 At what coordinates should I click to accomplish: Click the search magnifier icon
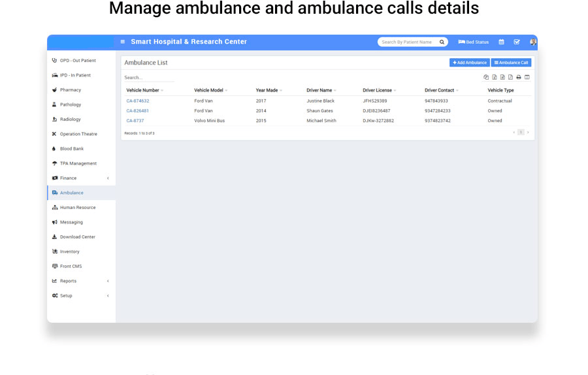[442, 42]
